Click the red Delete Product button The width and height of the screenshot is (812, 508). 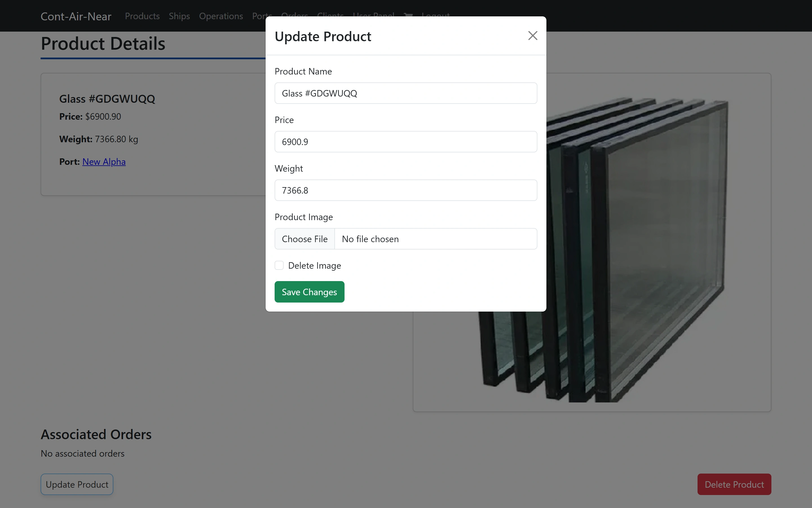tap(734, 484)
